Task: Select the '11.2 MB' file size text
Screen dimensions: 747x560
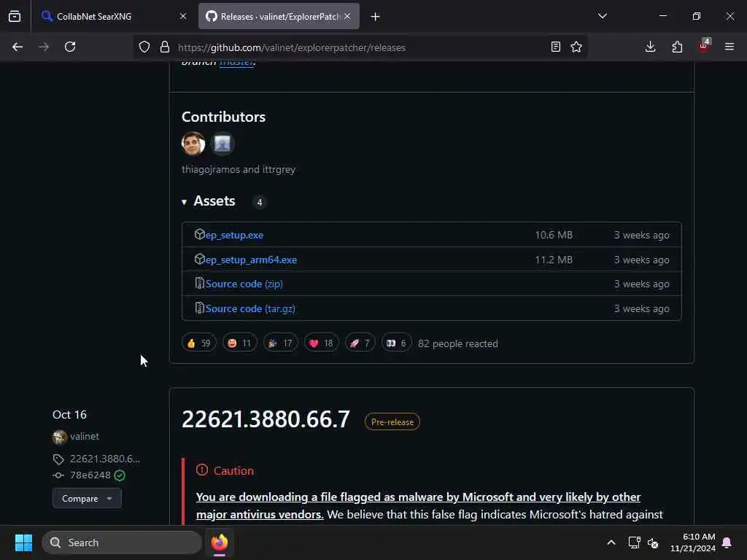Action: 554,260
